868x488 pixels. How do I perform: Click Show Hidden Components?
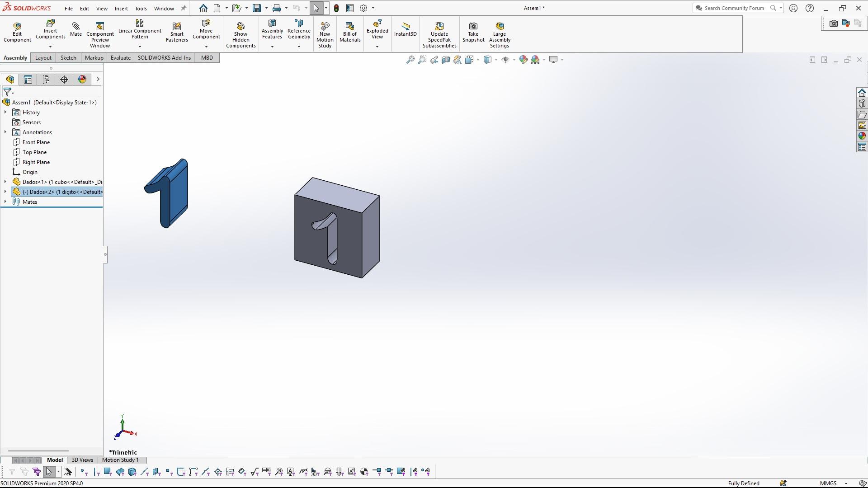241,34
